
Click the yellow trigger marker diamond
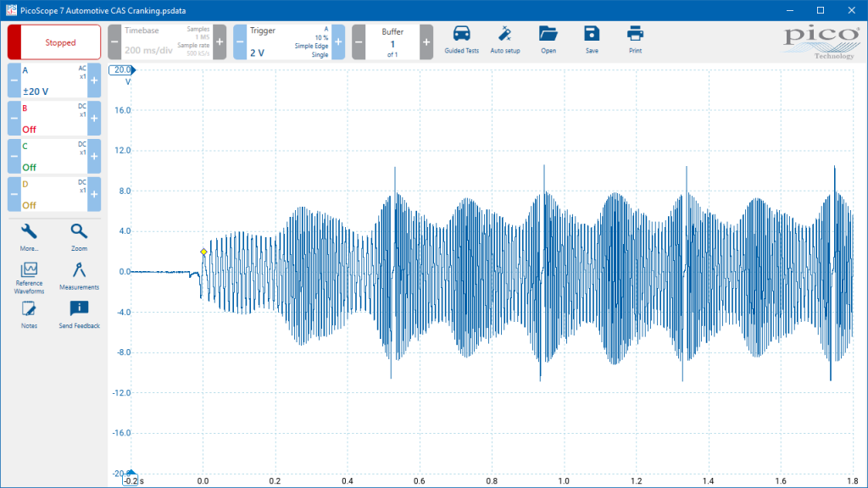(x=203, y=252)
